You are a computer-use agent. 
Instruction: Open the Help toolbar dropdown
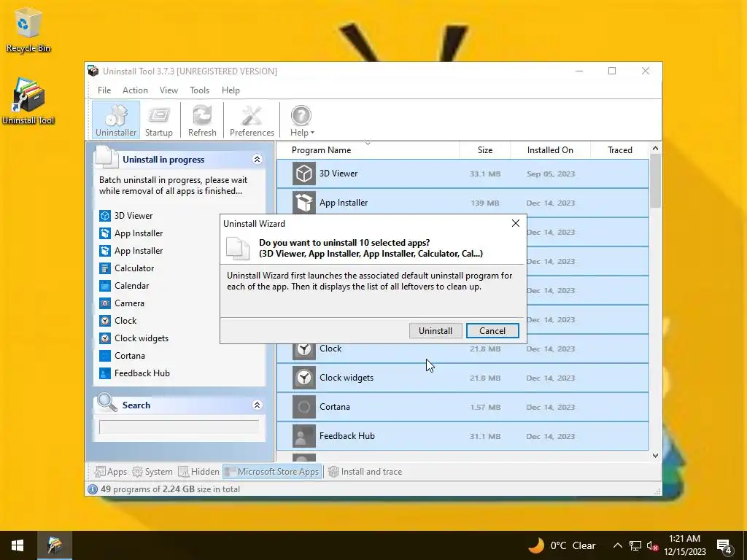301,120
